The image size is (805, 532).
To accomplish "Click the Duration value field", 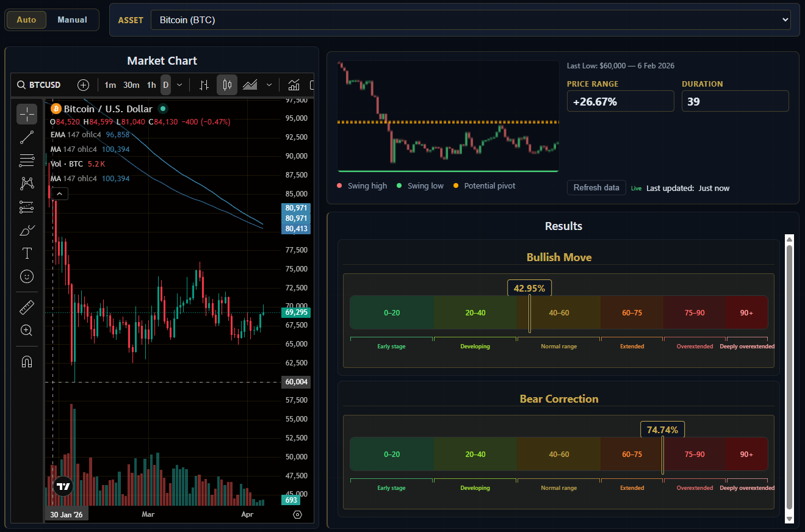I will (735, 101).
